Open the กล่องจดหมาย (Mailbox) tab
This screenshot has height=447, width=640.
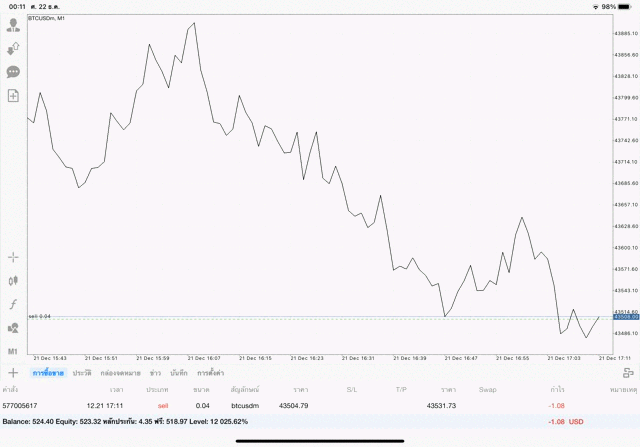point(120,372)
